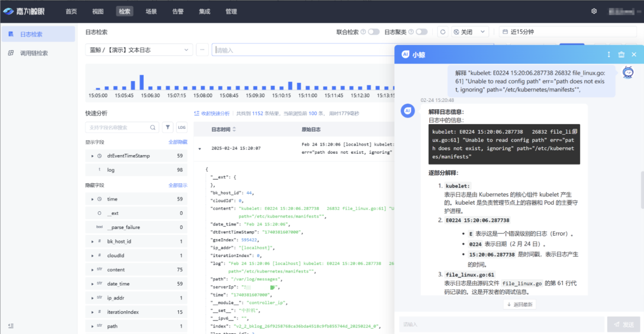Image resolution: width=644 pixels, height=334 pixels.
Task: Open the 场景 menu
Action: pyautogui.click(x=151, y=11)
